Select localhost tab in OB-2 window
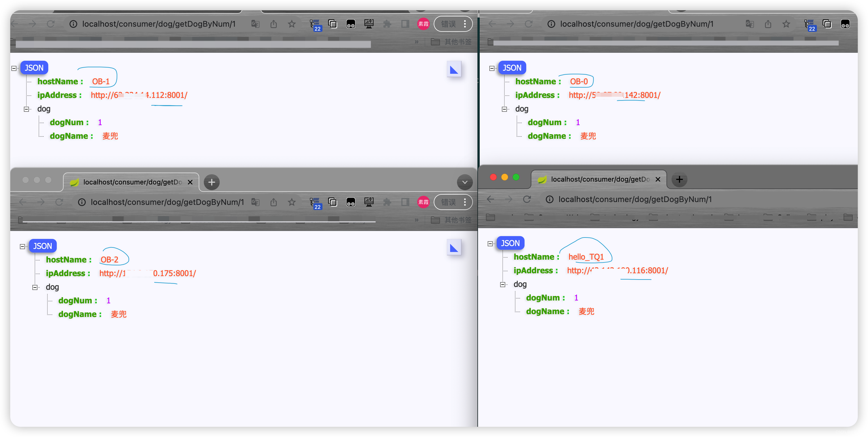Image resolution: width=868 pixels, height=437 pixels. pyautogui.click(x=131, y=182)
